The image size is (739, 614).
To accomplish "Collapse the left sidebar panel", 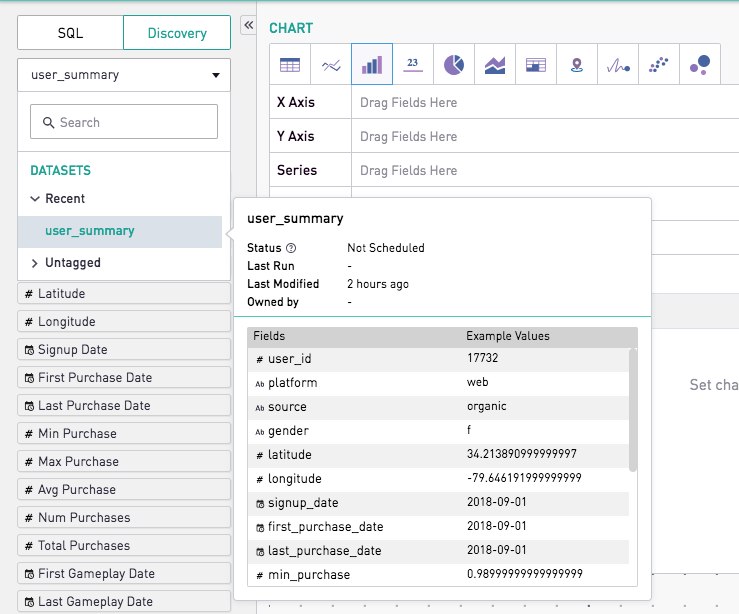I will point(248,26).
